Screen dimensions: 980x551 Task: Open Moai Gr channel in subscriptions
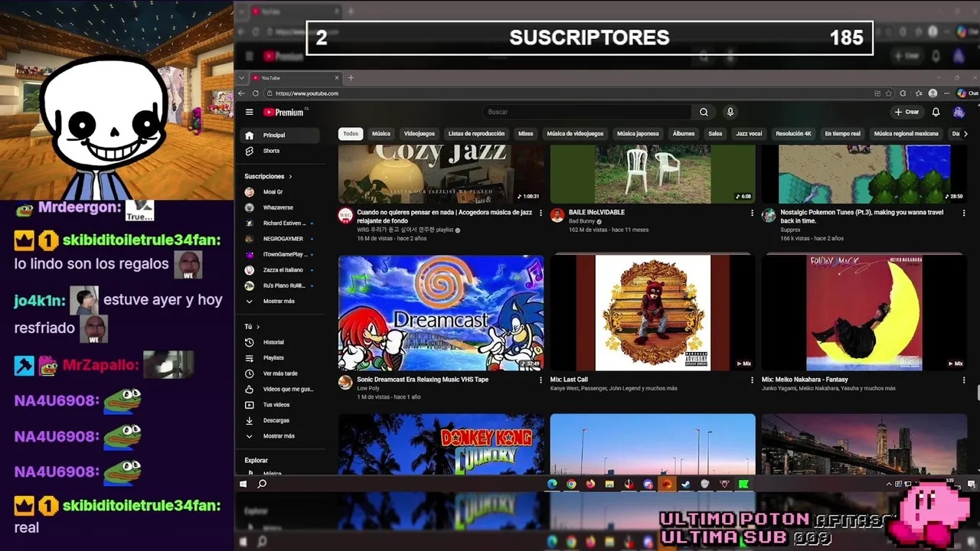273,192
